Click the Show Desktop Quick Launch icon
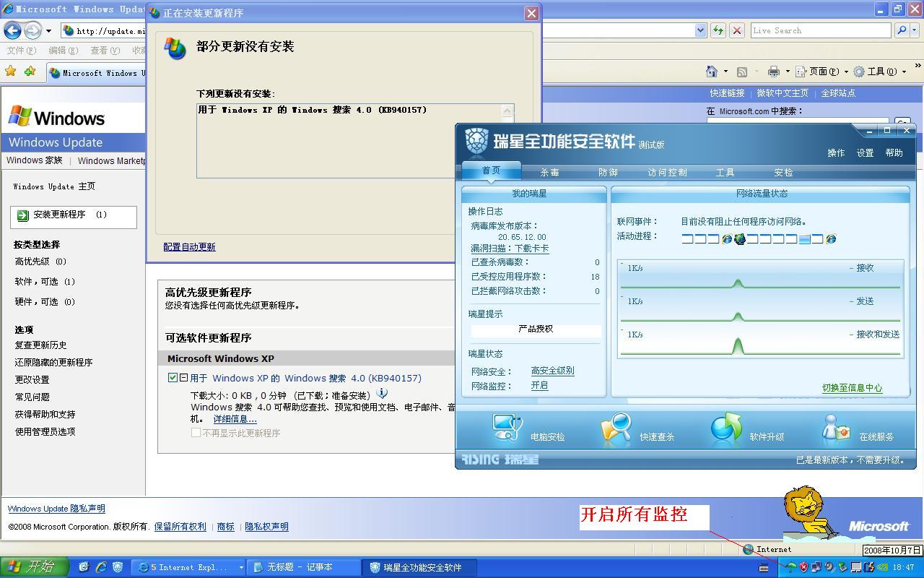The image size is (924, 578). click(84, 567)
